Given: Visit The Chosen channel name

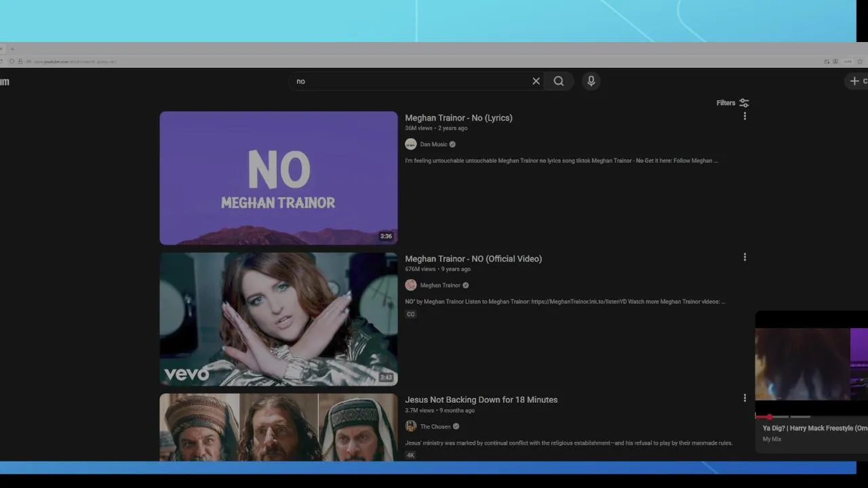Looking at the screenshot, I should pos(435,427).
